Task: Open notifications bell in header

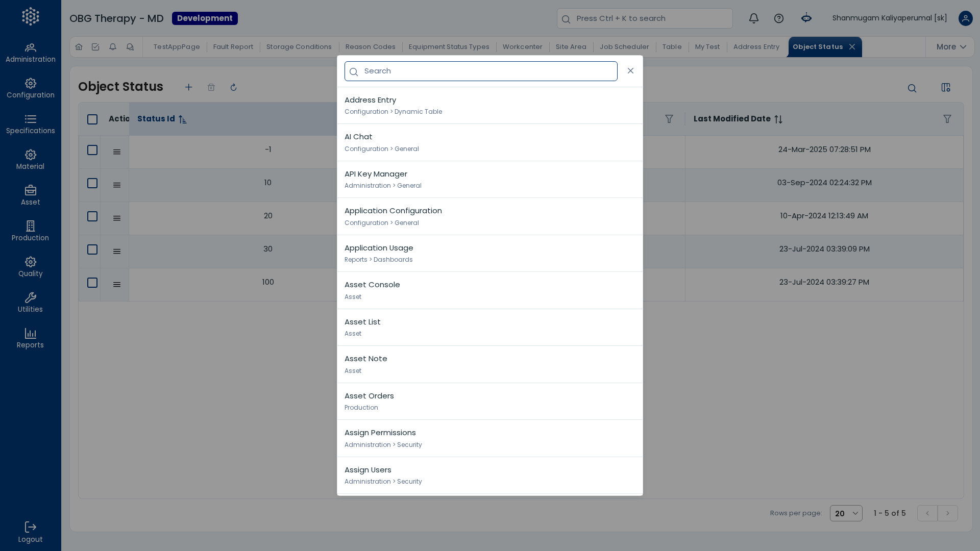Action: [x=754, y=18]
